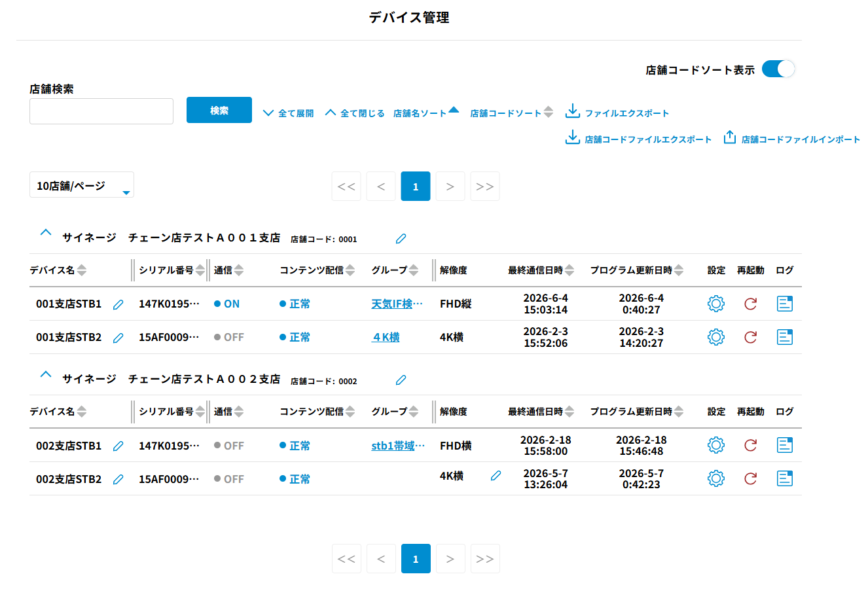Edit resolution pencil beside 4K横 for 002支店STB2
This screenshot has height=589, width=868.
(496, 476)
